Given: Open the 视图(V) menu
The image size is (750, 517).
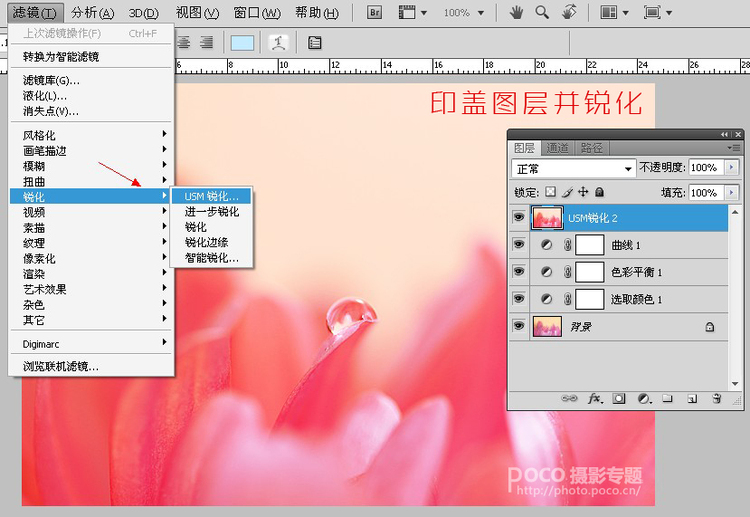Looking at the screenshot, I should [197, 12].
